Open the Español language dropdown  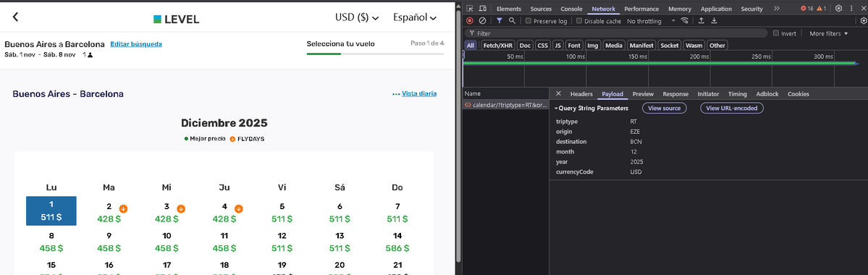click(x=415, y=17)
